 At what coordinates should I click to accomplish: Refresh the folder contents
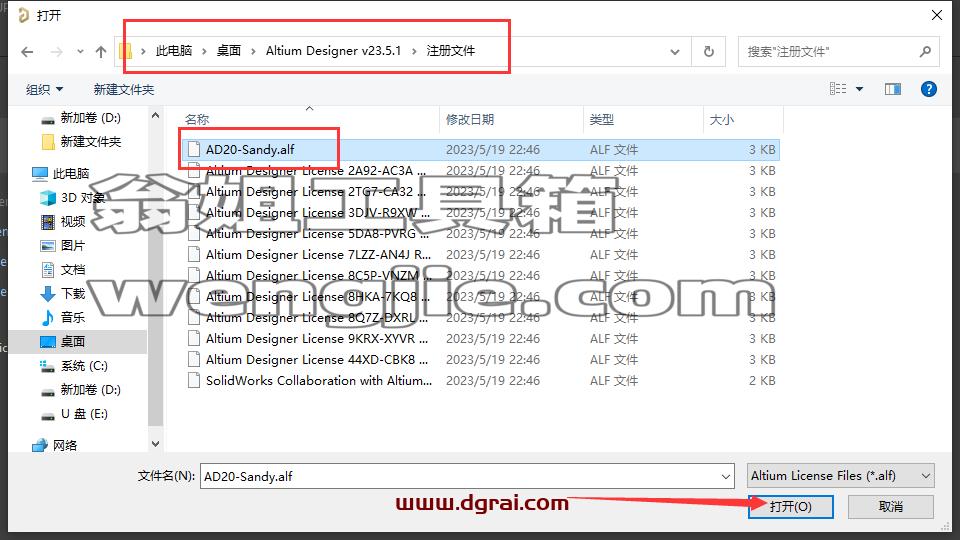point(708,52)
